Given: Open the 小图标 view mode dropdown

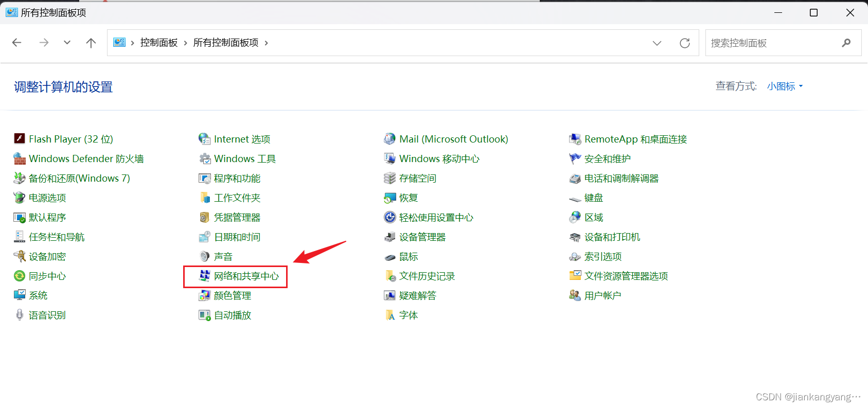Looking at the screenshot, I should [x=785, y=86].
